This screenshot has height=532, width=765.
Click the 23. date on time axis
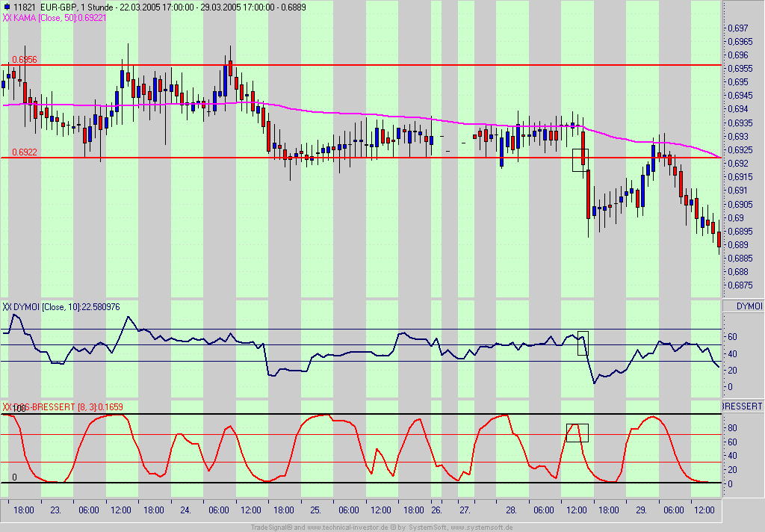pyautogui.click(x=55, y=510)
